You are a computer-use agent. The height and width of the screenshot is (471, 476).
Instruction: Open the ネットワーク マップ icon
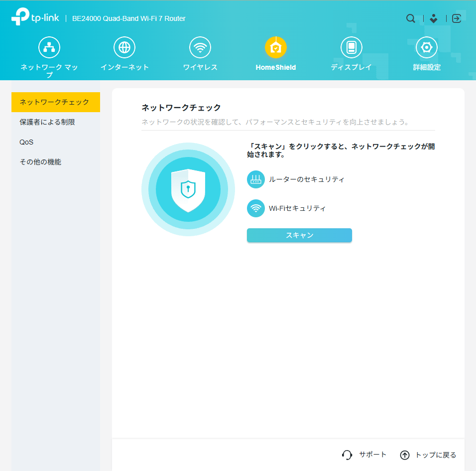pyautogui.click(x=49, y=47)
